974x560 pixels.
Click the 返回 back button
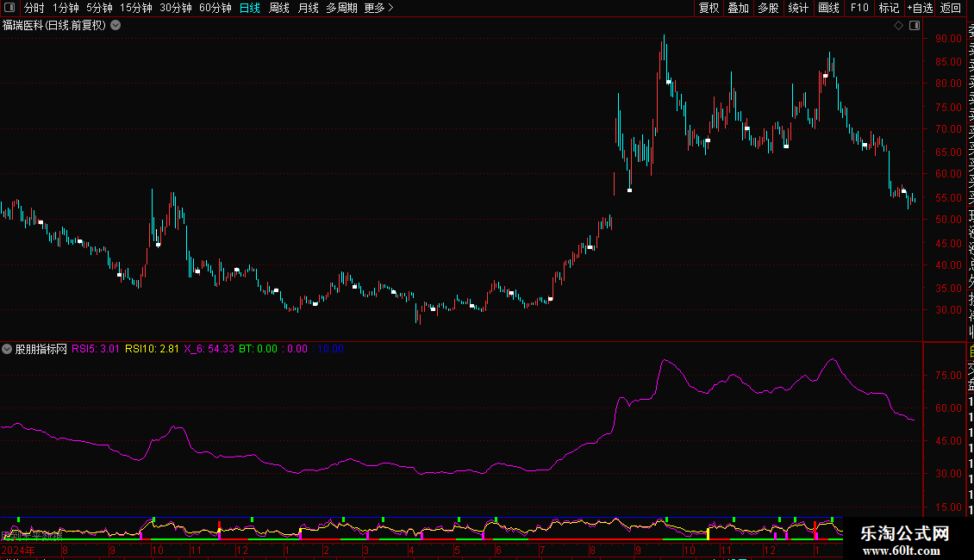[951, 8]
